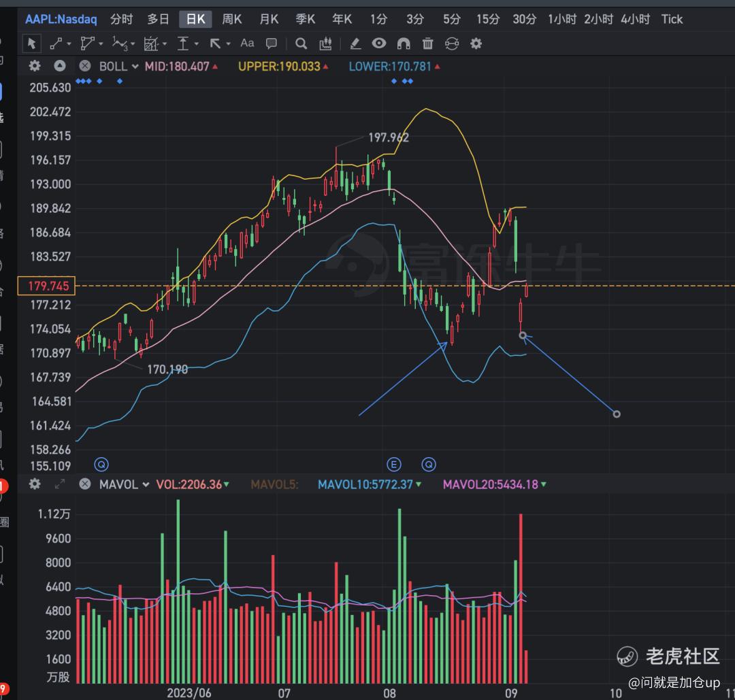Image resolution: width=735 pixels, height=700 pixels.
Task: Remove the BOLL indicator
Action: (x=85, y=65)
